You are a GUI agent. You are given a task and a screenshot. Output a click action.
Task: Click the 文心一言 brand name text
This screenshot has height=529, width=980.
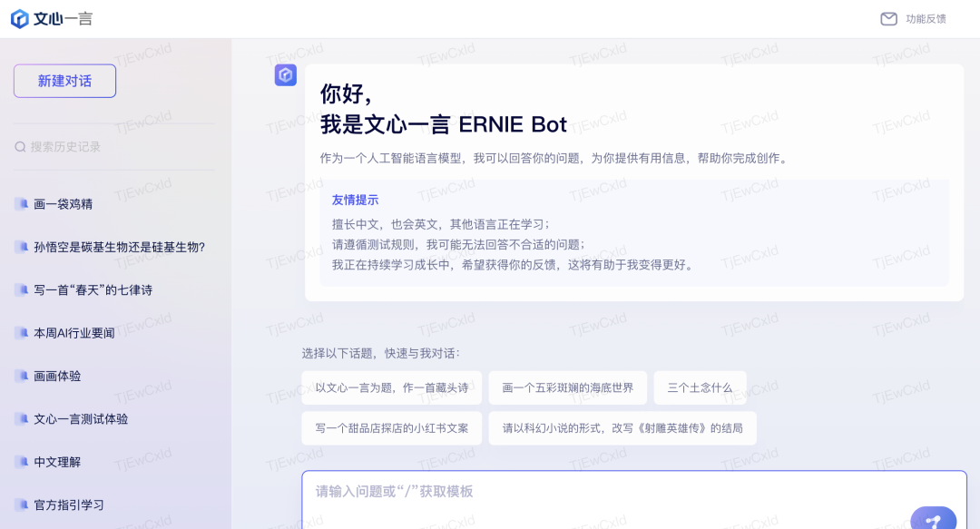click(64, 19)
